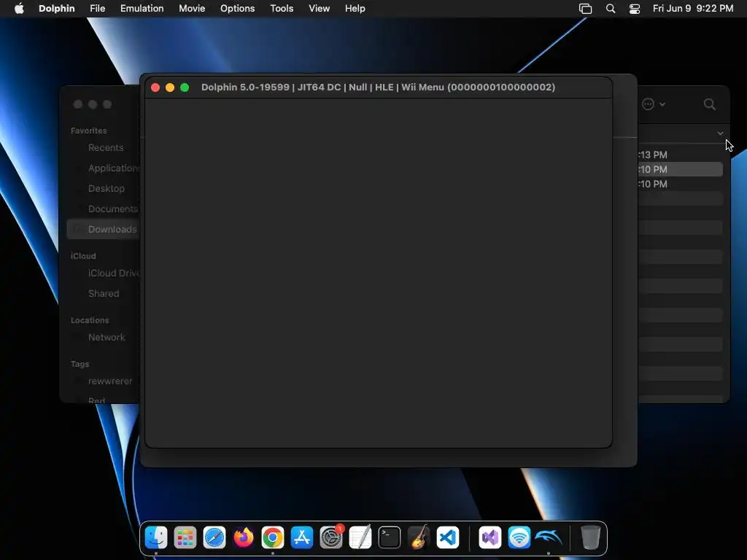Open the Tools menu
Screen dimensions: 747x560
click(x=282, y=9)
